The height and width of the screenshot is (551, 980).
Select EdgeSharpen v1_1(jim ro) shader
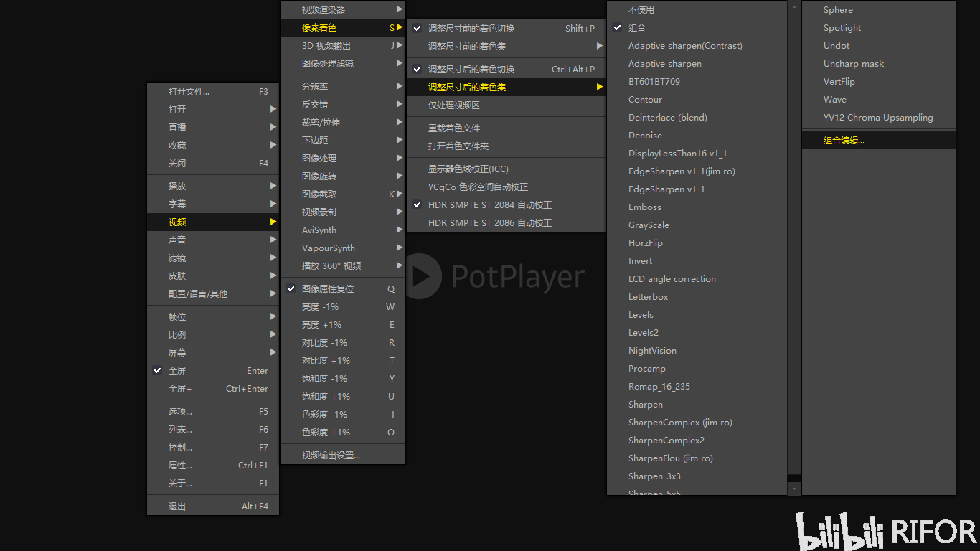click(x=697, y=171)
